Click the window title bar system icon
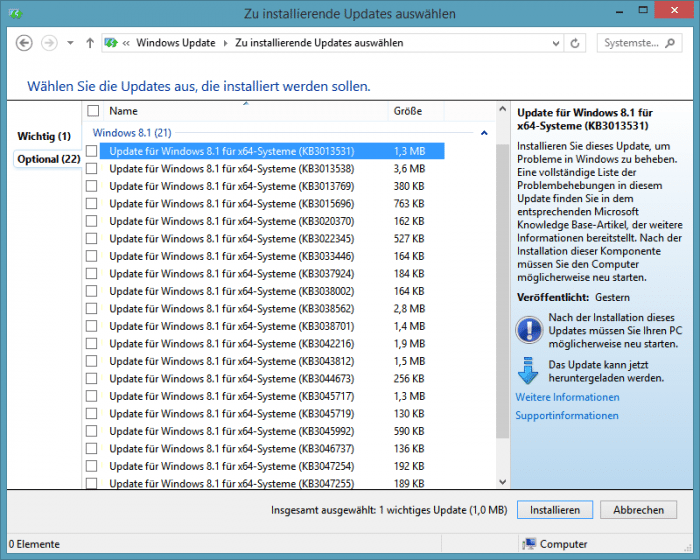The height and width of the screenshot is (560, 700). coord(16,14)
